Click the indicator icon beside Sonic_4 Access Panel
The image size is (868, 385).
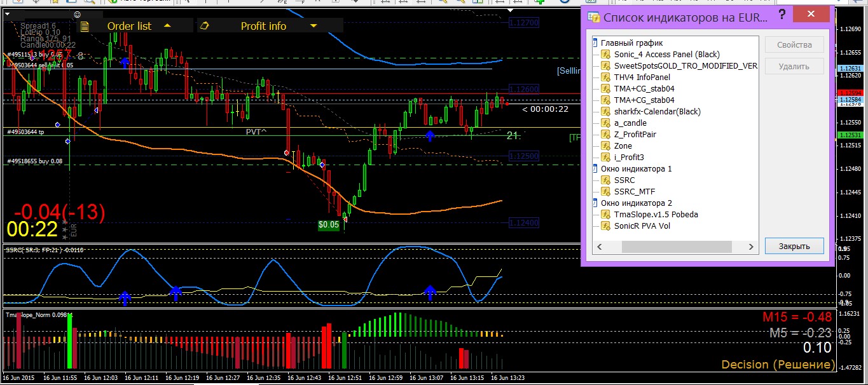606,55
